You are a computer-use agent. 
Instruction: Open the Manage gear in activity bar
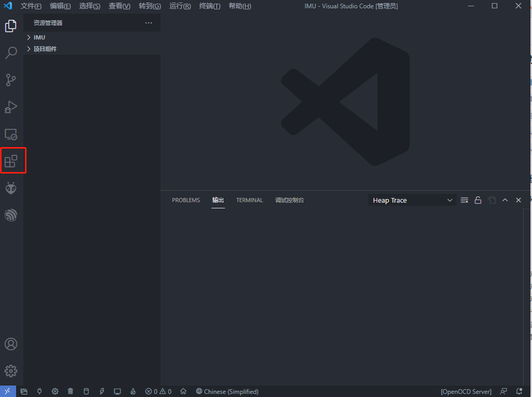pyautogui.click(x=11, y=371)
